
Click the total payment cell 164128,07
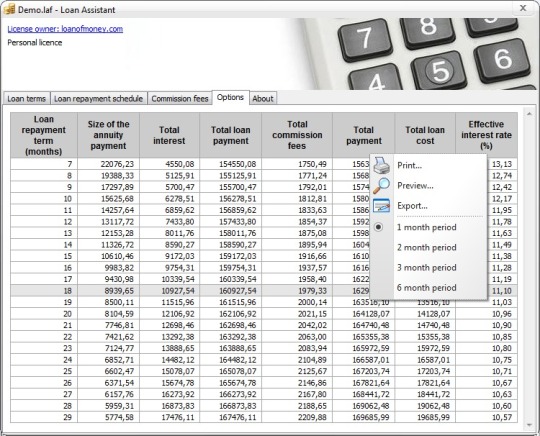[364, 314]
